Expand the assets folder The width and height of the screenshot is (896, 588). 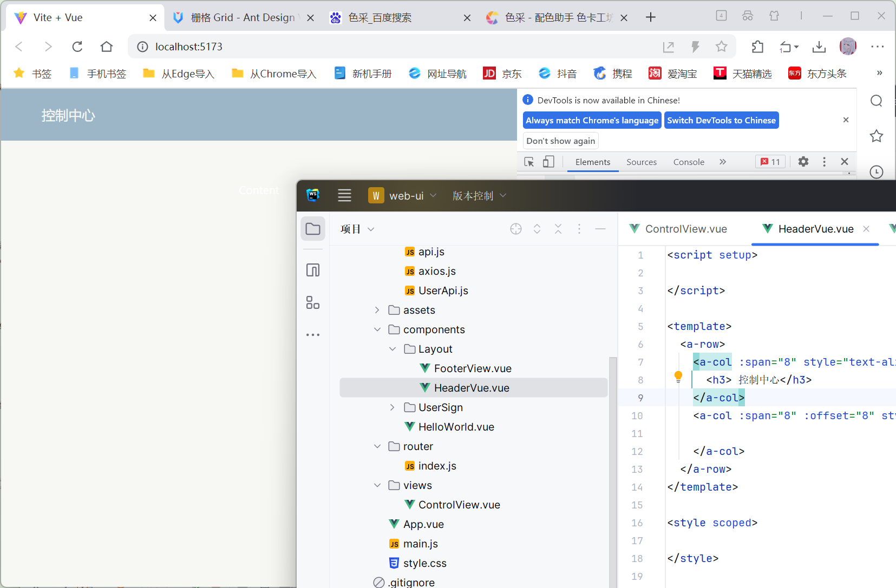point(377,310)
